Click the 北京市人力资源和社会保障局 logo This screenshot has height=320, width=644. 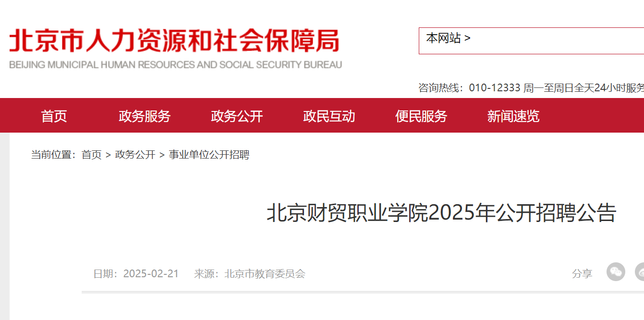point(174,41)
